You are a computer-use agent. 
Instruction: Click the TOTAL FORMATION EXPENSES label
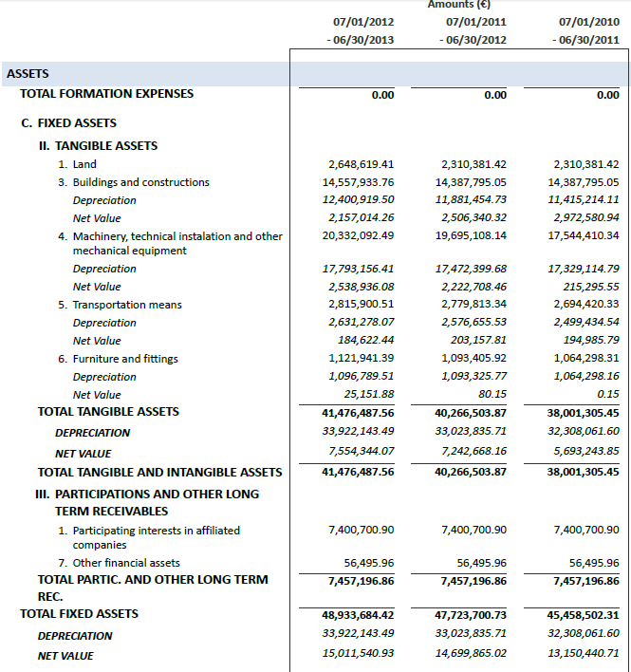[x=106, y=94]
